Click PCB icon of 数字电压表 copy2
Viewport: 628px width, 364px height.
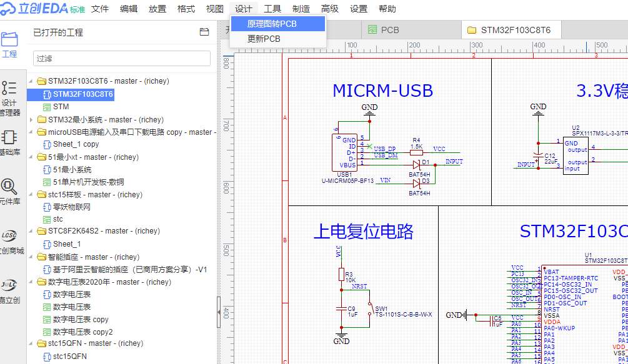pos(47,332)
